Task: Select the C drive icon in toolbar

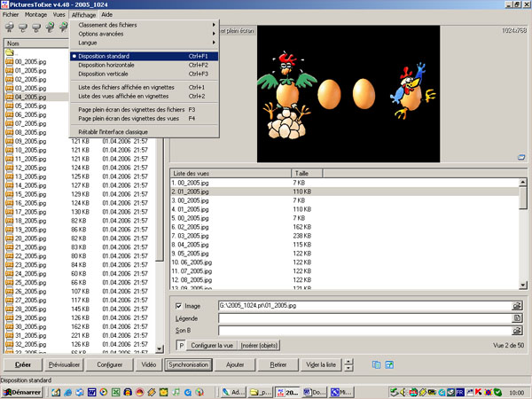Action: (x=23, y=27)
